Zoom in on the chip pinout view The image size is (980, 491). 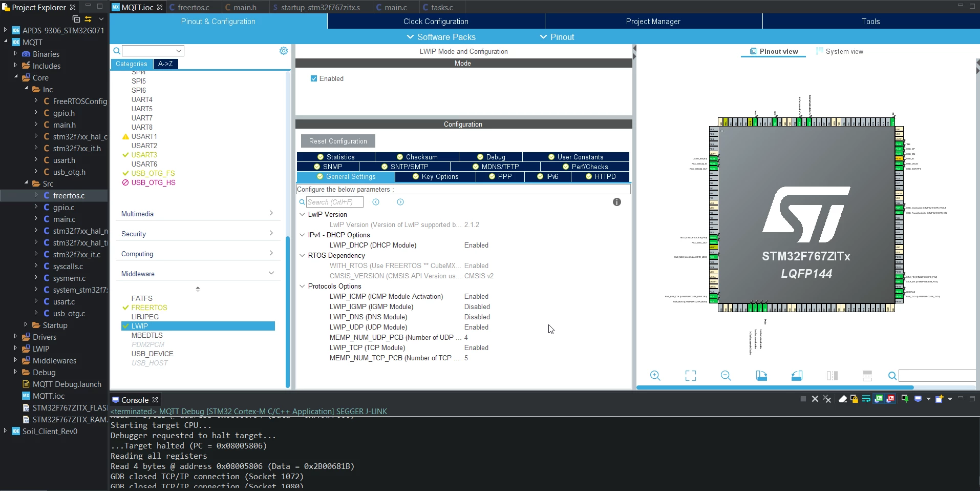point(655,376)
